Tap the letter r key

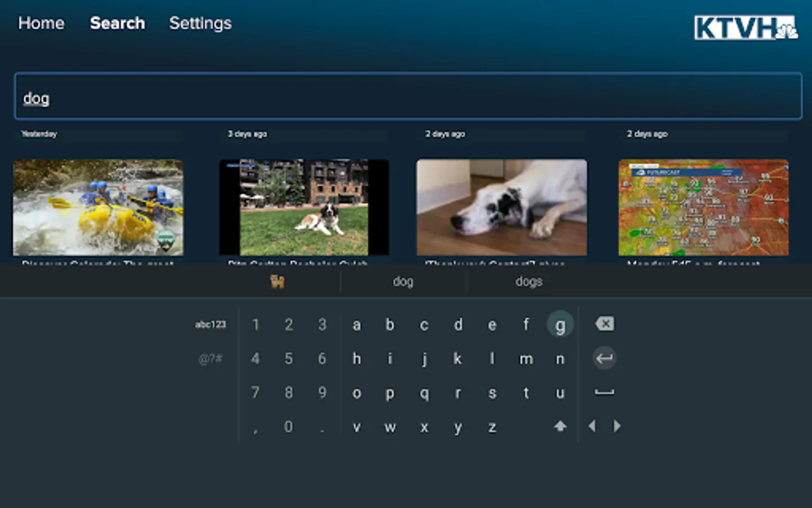click(458, 393)
